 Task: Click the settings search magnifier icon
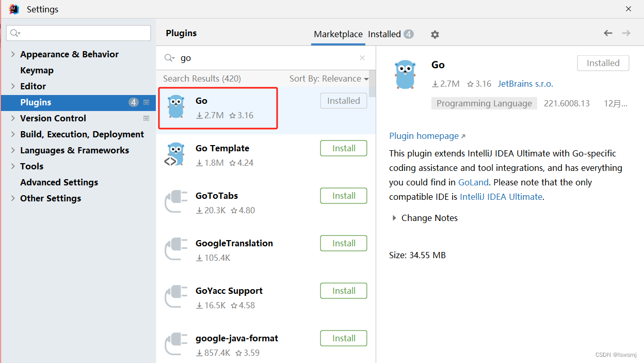coord(15,33)
